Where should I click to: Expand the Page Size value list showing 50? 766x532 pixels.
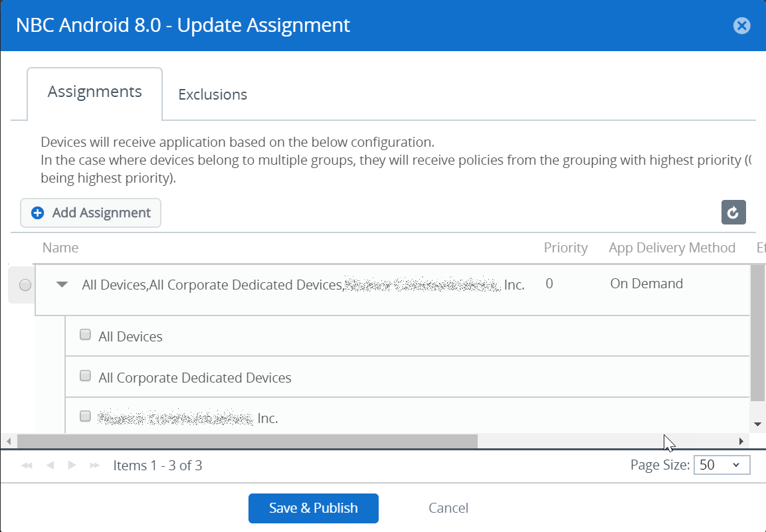tap(735, 465)
